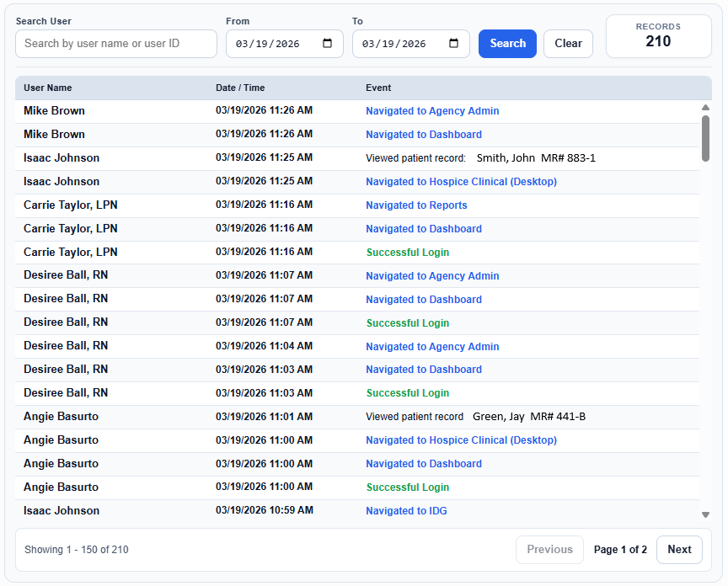
Task: Click the blue Search button
Action: [x=507, y=44]
